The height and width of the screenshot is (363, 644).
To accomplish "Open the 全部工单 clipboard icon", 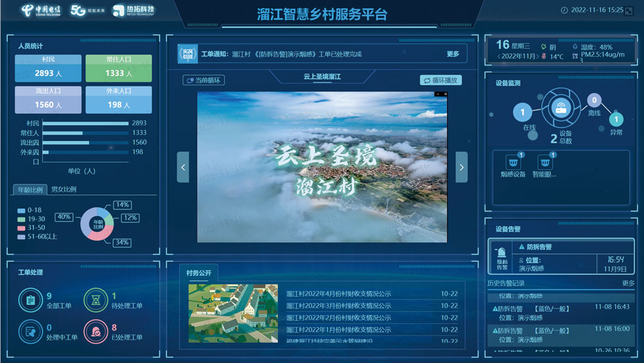I will 30,300.
